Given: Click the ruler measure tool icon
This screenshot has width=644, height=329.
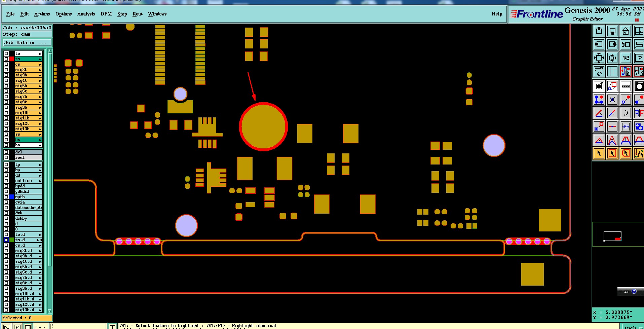Looking at the screenshot, I should (626, 86).
